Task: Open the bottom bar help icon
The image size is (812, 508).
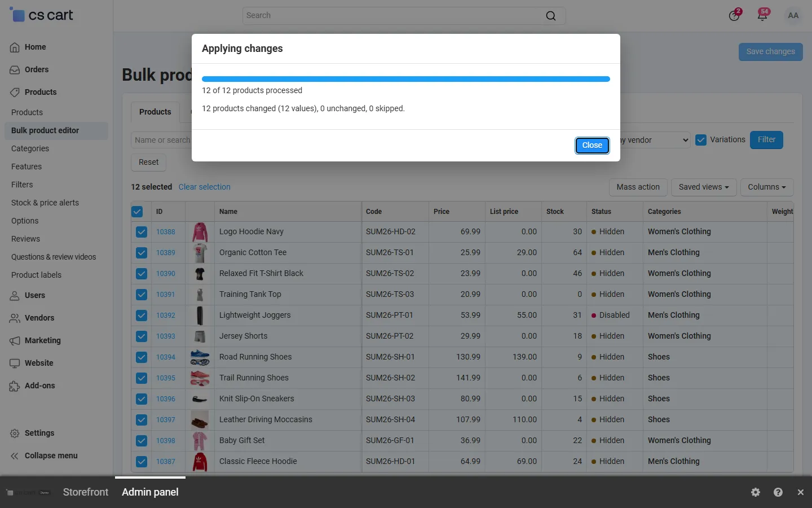Action: click(x=778, y=492)
